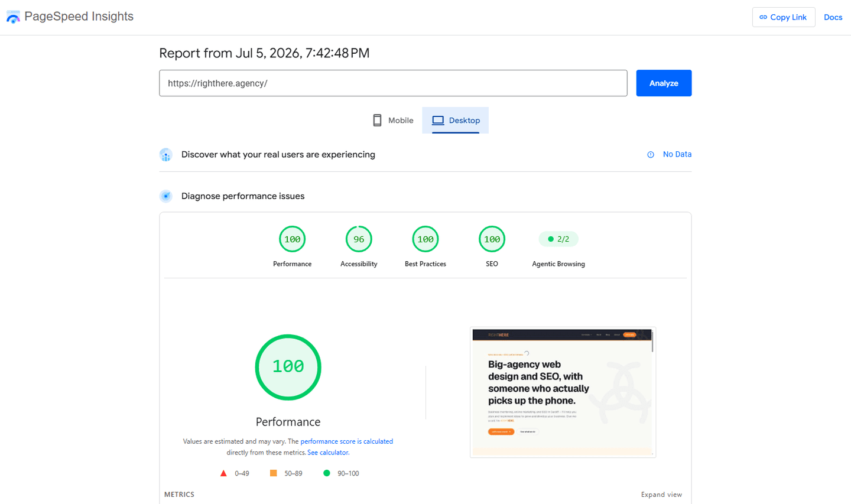Click the Analyze button
The height and width of the screenshot is (504, 851).
point(664,83)
